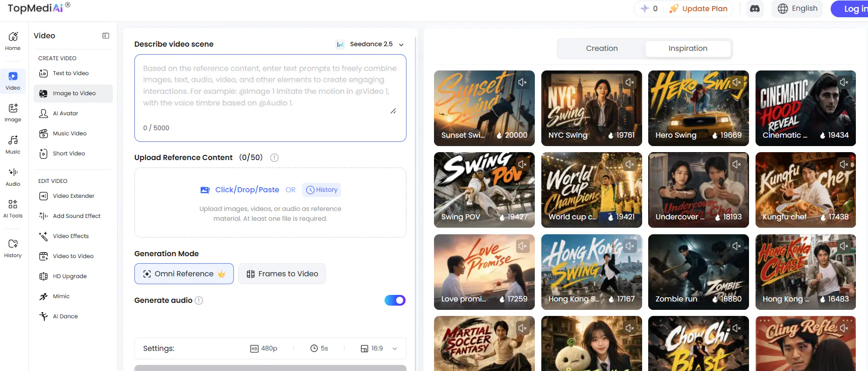Unmute the NYC Swing video card

point(630,82)
